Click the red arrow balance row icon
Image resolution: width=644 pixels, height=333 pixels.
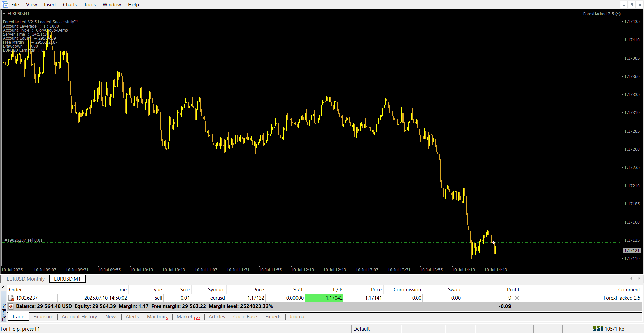[11, 306]
